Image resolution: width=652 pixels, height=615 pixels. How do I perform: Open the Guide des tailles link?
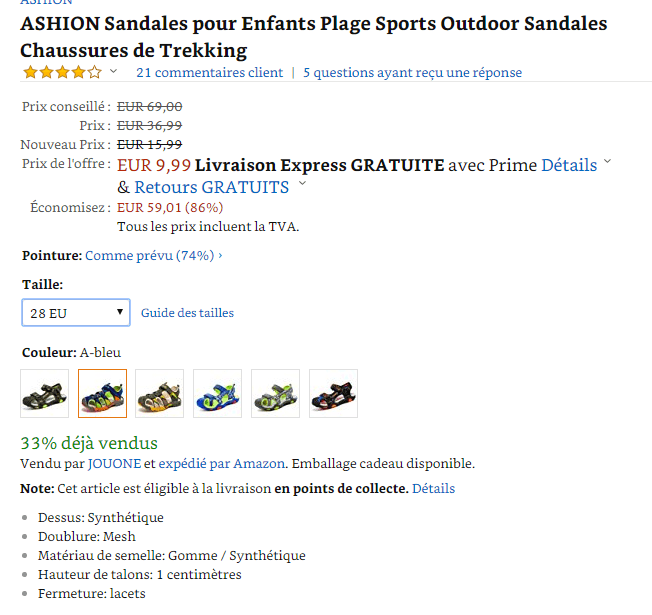click(x=187, y=313)
